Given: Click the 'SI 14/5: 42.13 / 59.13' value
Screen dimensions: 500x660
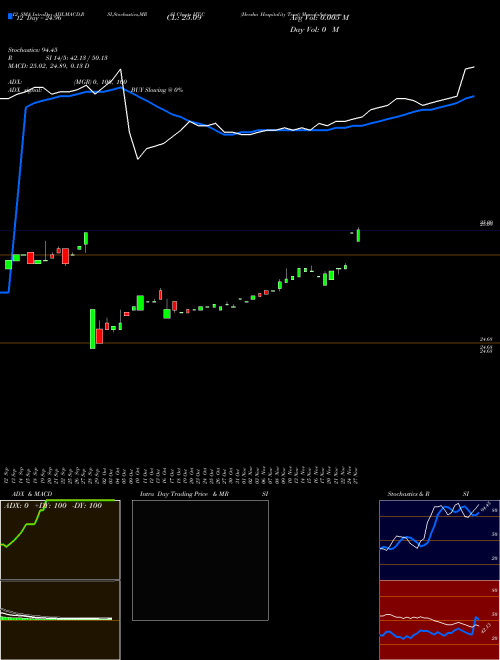Looking at the screenshot, I should tap(77, 58).
